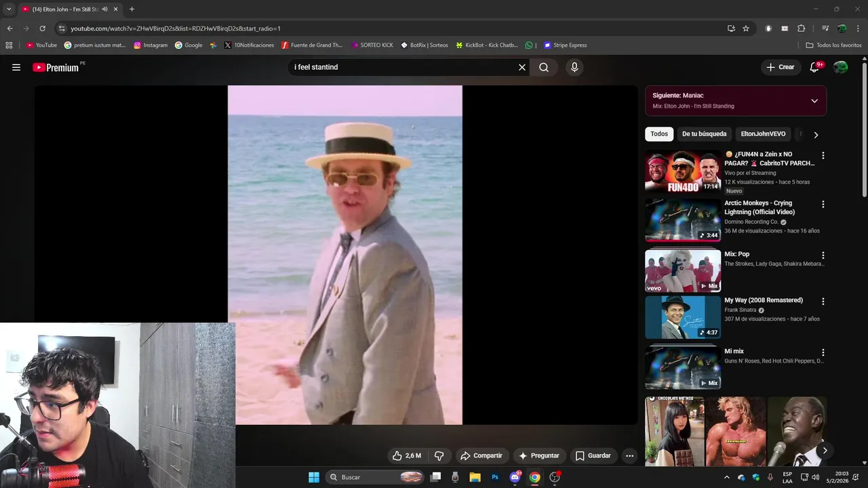Open the Arctic Monkeys Crying Lightning thumbnail

pyautogui.click(x=683, y=220)
